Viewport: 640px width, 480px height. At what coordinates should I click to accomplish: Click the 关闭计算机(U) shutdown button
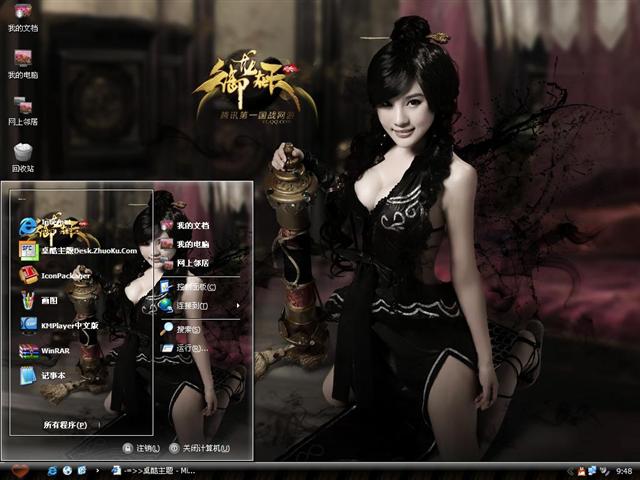coord(200,448)
